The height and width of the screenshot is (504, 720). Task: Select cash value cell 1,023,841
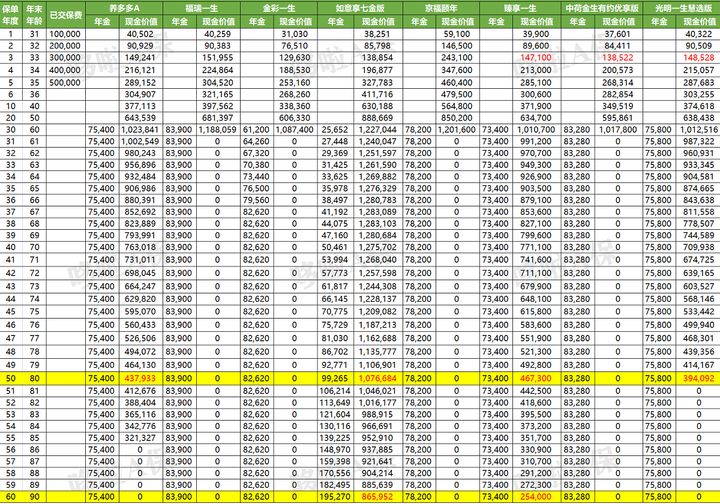pyautogui.click(x=140, y=130)
